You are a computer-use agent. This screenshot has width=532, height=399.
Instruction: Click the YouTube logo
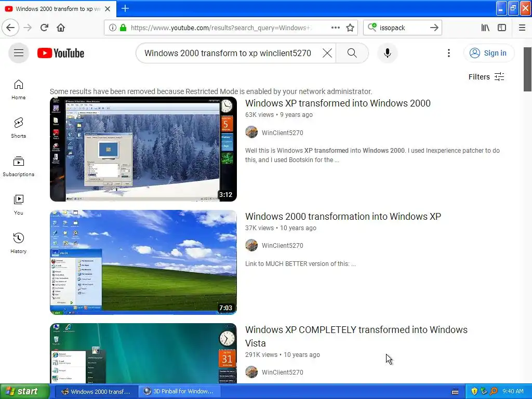click(x=61, y=54)
